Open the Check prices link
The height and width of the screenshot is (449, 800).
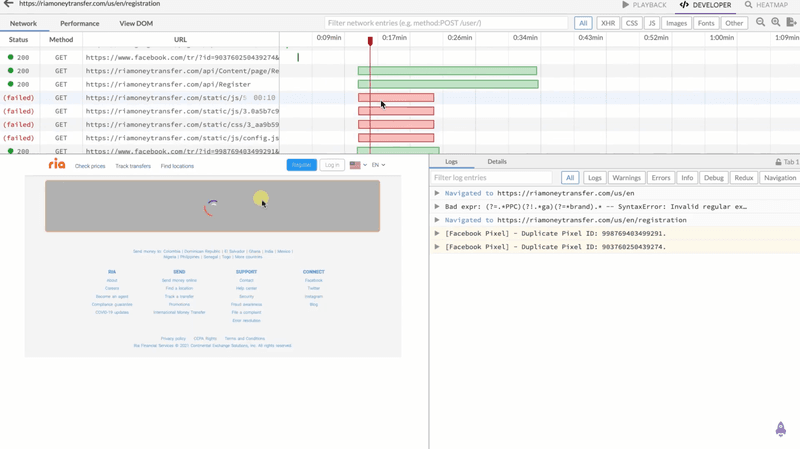pyautogui.click(x=90, y=166)
